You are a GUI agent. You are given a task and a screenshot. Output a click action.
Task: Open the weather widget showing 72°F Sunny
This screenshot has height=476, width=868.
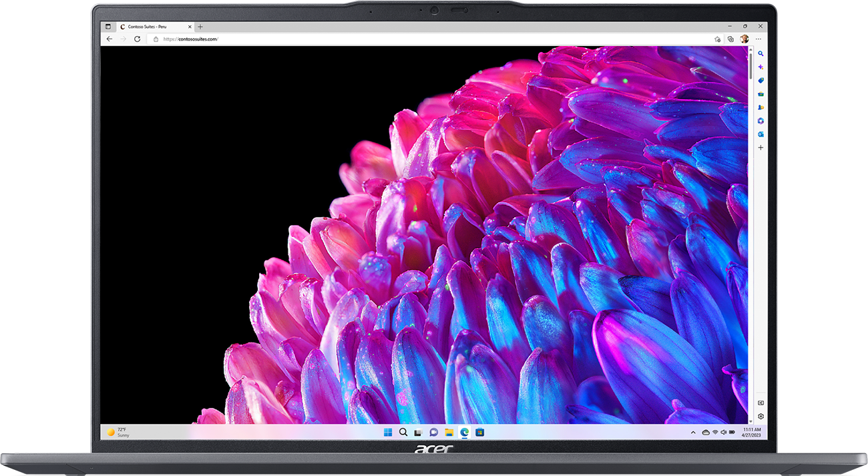click(x=119, y=433)
